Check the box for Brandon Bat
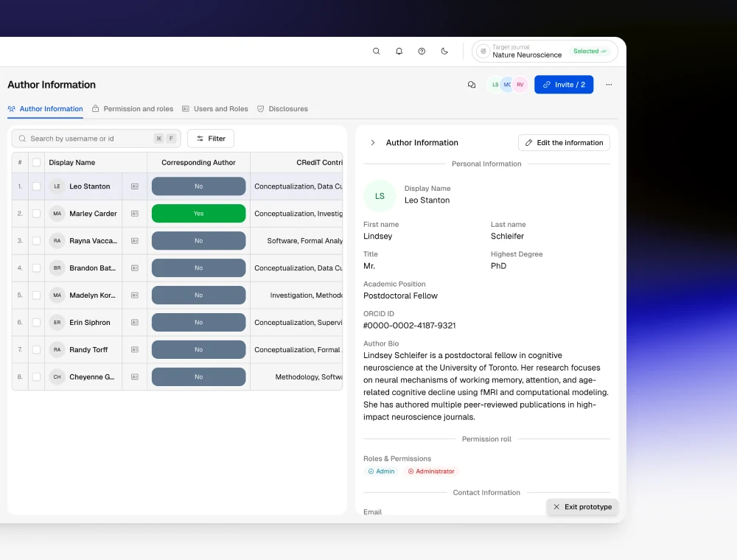Image resolution: width=737 pixels, height=560 pixels. [36, 268]
